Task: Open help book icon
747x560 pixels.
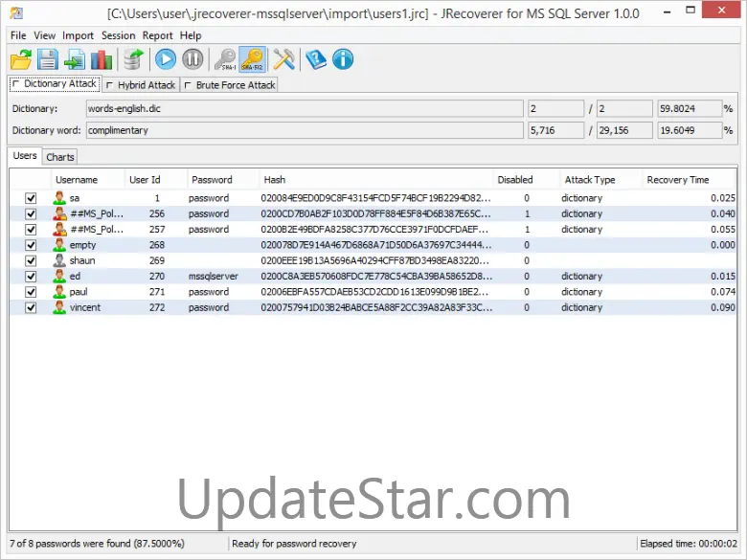Action: pos(316,60)
